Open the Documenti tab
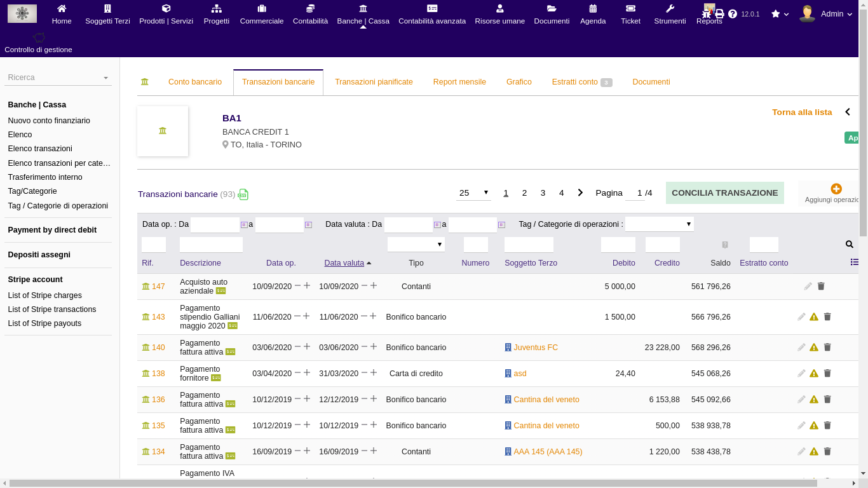 click(651, 82)
